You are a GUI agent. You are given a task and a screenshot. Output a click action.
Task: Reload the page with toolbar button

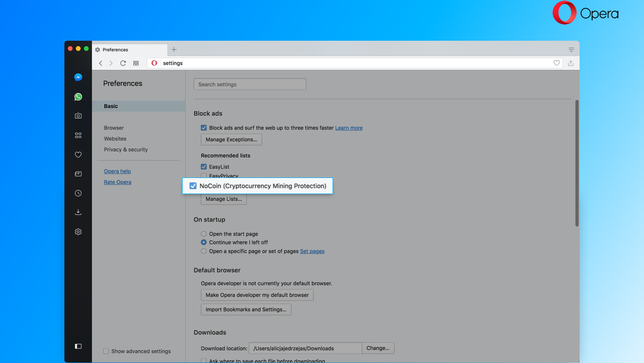[x=123, y=63]
